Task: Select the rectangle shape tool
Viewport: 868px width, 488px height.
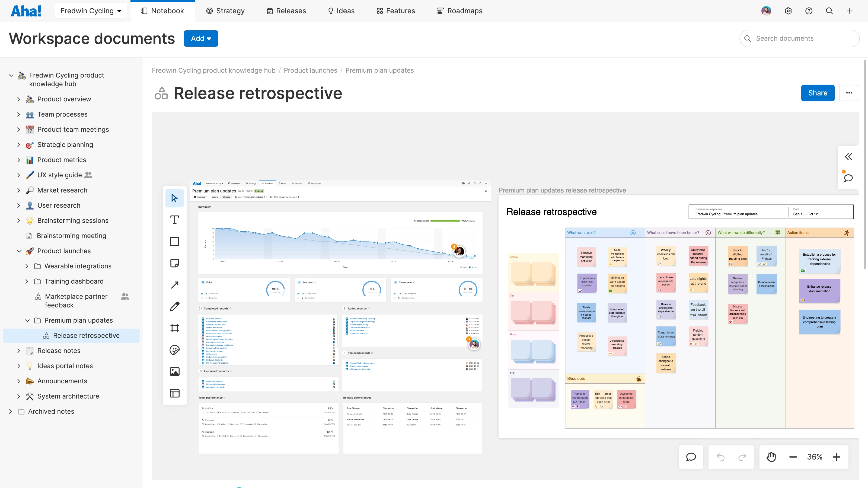Action: click(x=174, y=242)
